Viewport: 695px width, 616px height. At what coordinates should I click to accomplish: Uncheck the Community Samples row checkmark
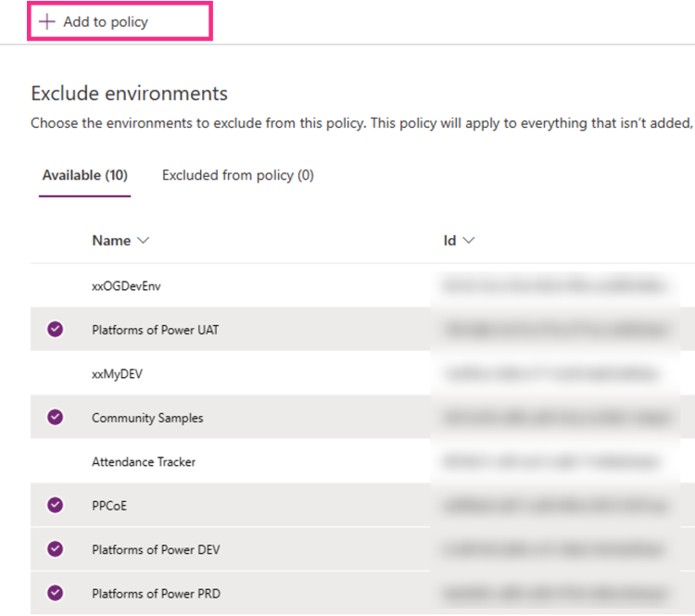coord(56,417)
